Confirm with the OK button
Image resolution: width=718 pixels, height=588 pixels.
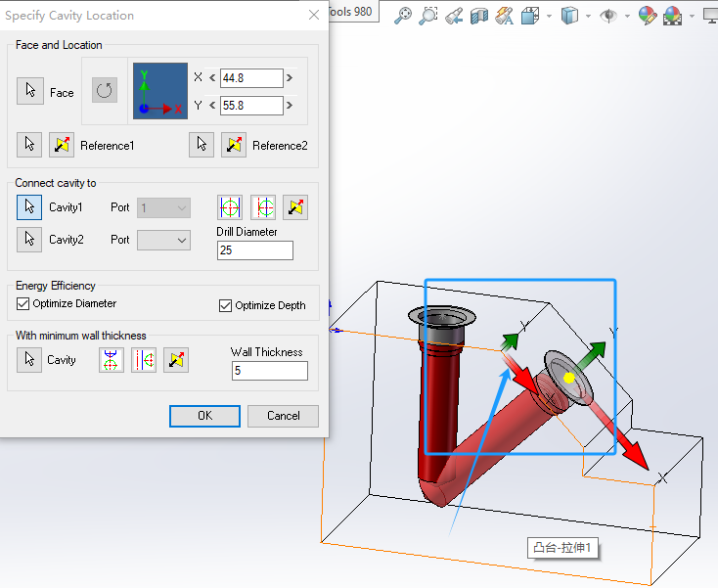(204, 416)
